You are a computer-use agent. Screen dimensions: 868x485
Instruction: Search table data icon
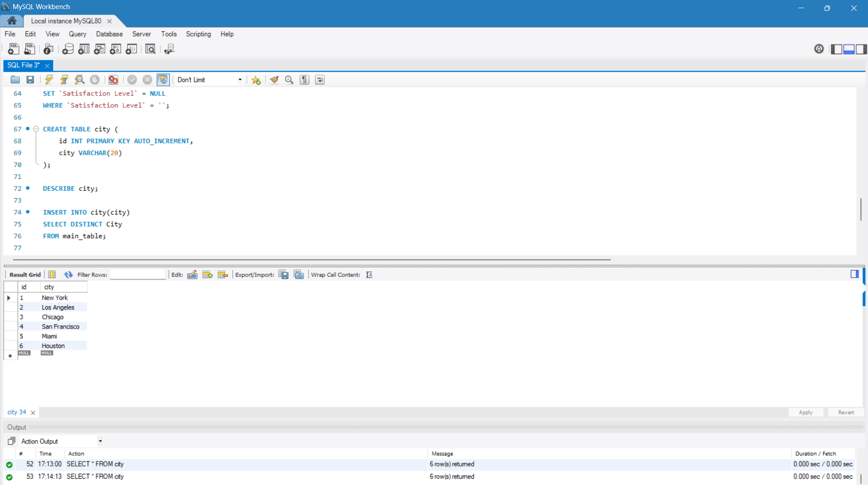pyautogui.click(x=150, y=49)
